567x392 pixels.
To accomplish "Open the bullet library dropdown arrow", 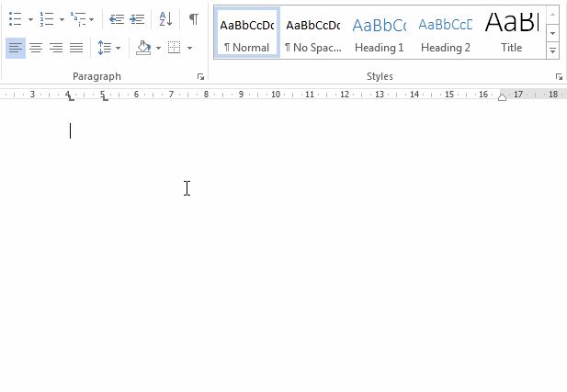I will pos(30,19).
